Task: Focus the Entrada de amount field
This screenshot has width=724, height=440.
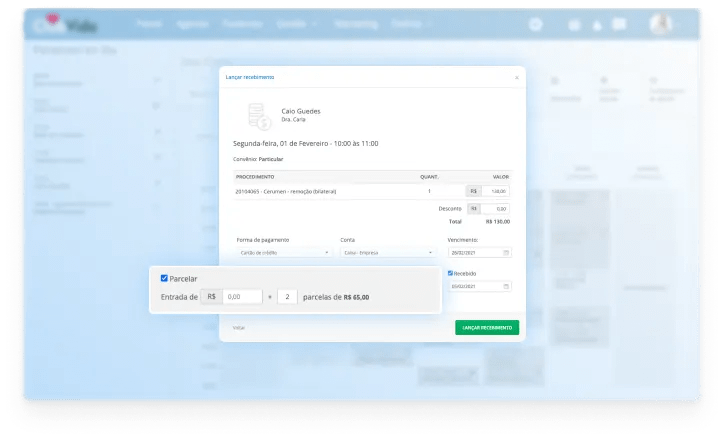Action: pos(241,297)
